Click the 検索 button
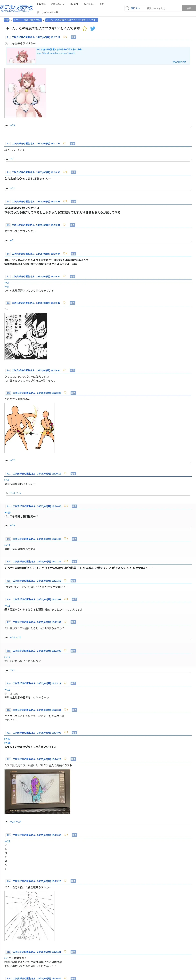This screenshot has width=196, height=980. 189,8
